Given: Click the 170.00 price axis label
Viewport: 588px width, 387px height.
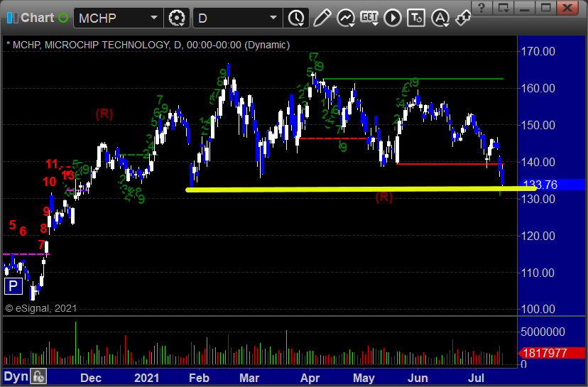Looking at the screenshot, I should [538, 51].
